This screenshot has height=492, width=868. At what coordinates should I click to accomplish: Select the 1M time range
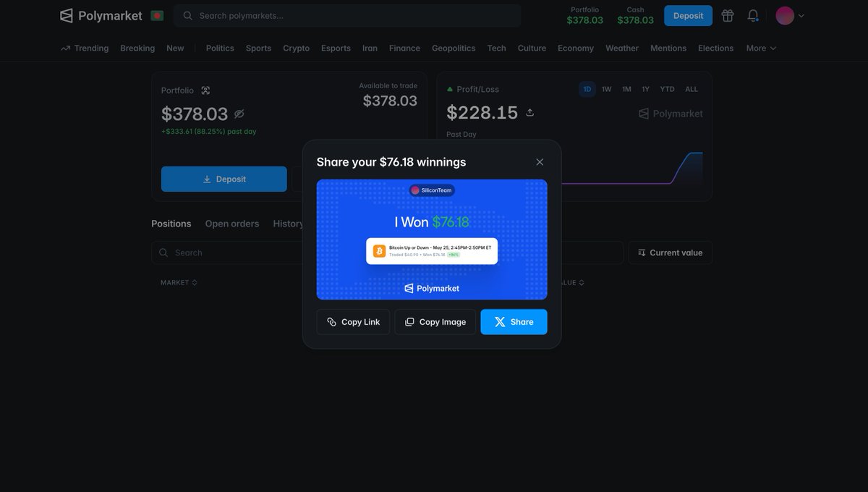coord(626,89)
